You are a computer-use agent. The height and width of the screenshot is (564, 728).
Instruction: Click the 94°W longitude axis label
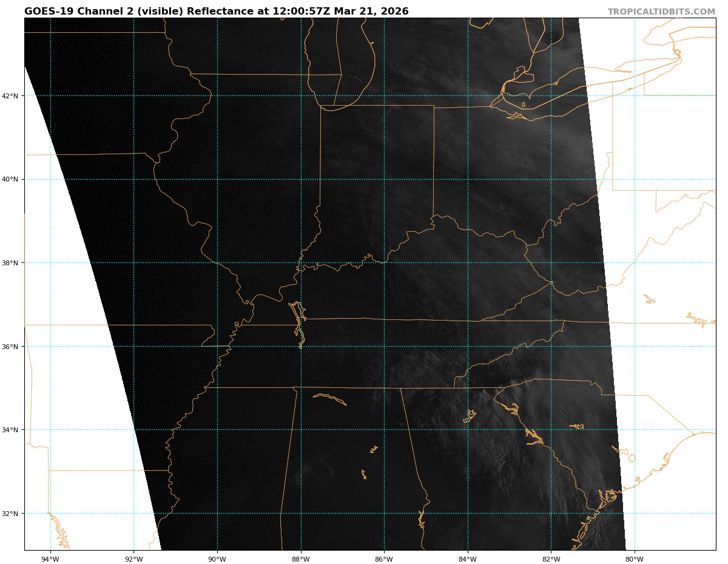[x=50, y=559]
